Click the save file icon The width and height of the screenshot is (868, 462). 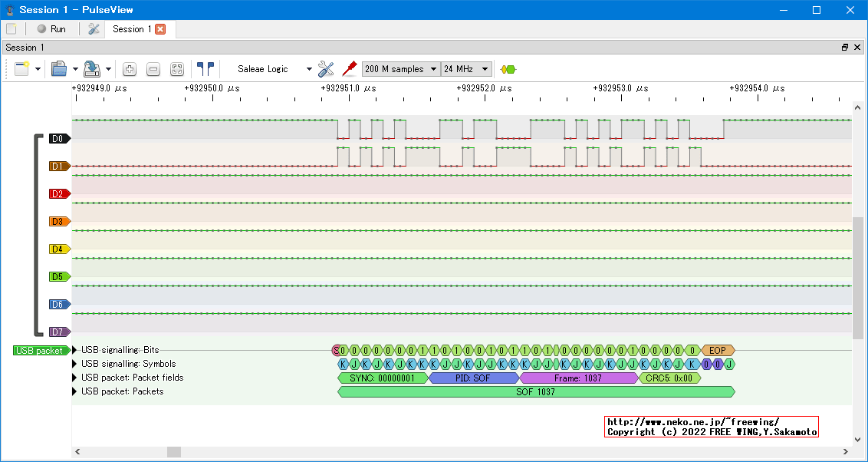point(92,69)
